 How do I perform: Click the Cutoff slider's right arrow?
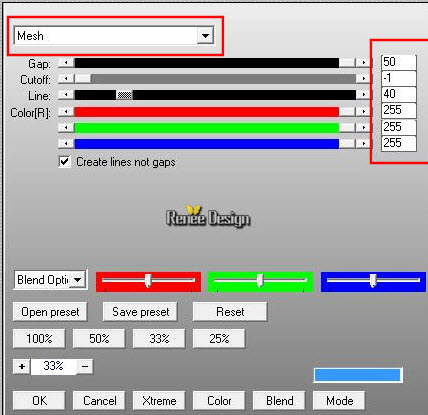(363, 79)
